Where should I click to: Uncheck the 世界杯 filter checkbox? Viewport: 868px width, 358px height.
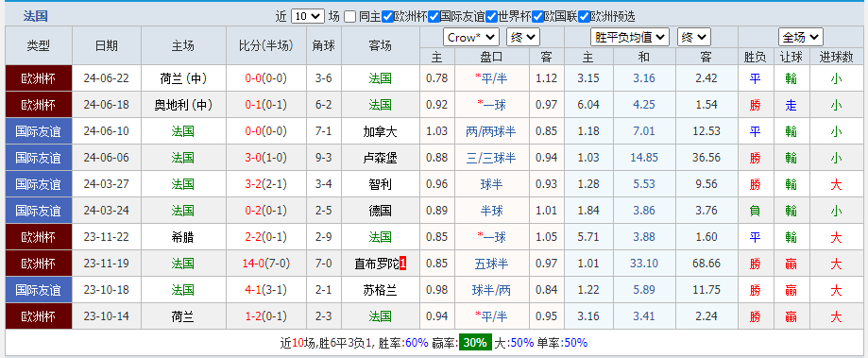[x=491, y=17]
